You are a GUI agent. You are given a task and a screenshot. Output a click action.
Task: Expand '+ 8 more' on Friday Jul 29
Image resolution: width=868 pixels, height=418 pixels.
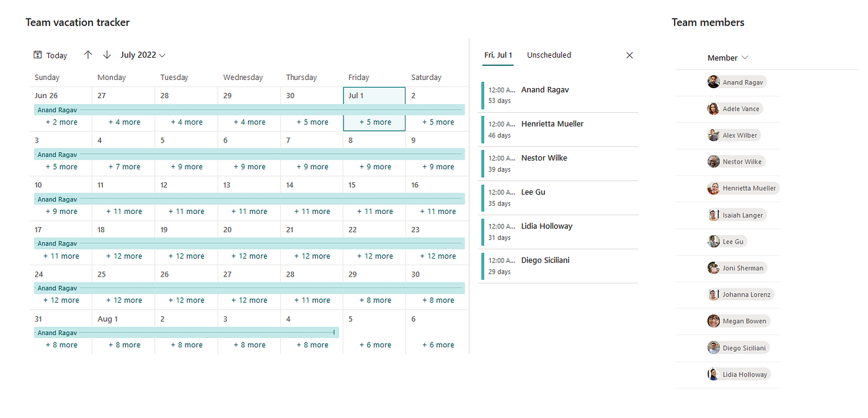[x=375, y=300]
